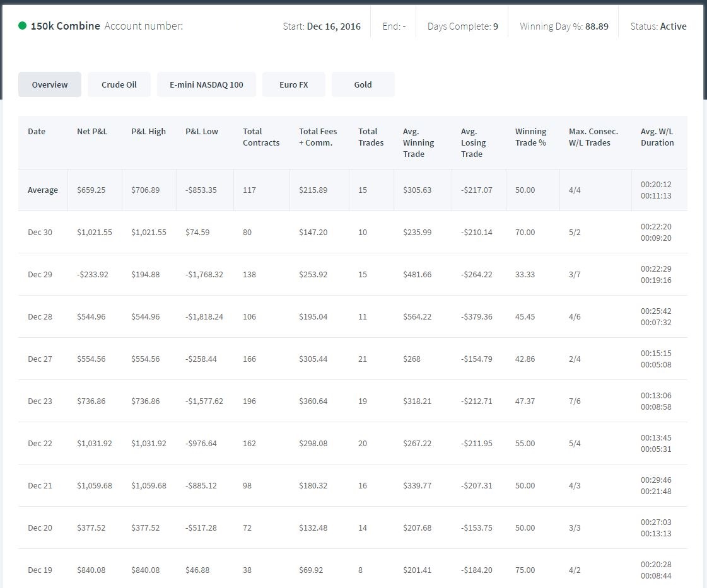Click the Total Trades column header

point(371,137)
